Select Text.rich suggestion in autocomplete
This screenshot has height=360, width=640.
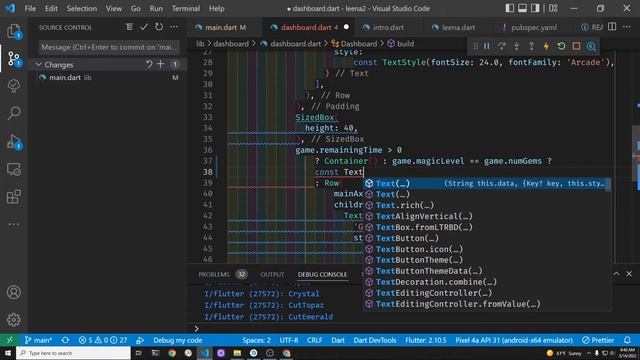pyautogui.click(x=487, y=205)
